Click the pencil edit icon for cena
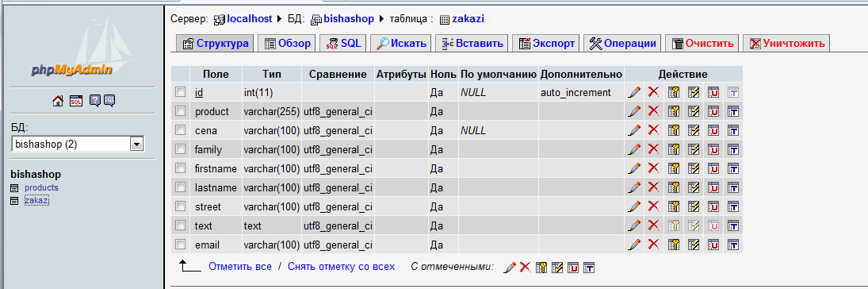This screenshot has height=289, width=868. pos(634,130)
